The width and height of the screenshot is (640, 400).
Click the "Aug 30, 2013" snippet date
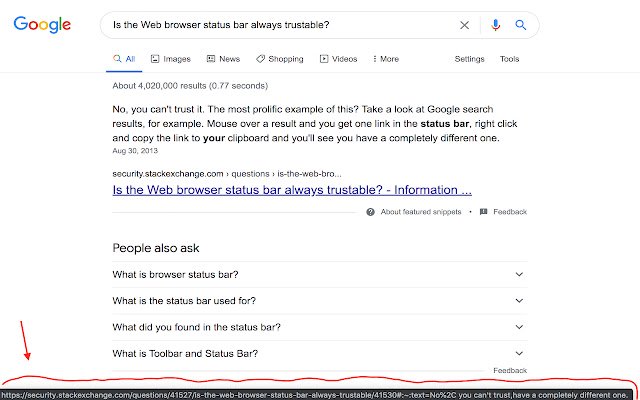pos(135,151)
